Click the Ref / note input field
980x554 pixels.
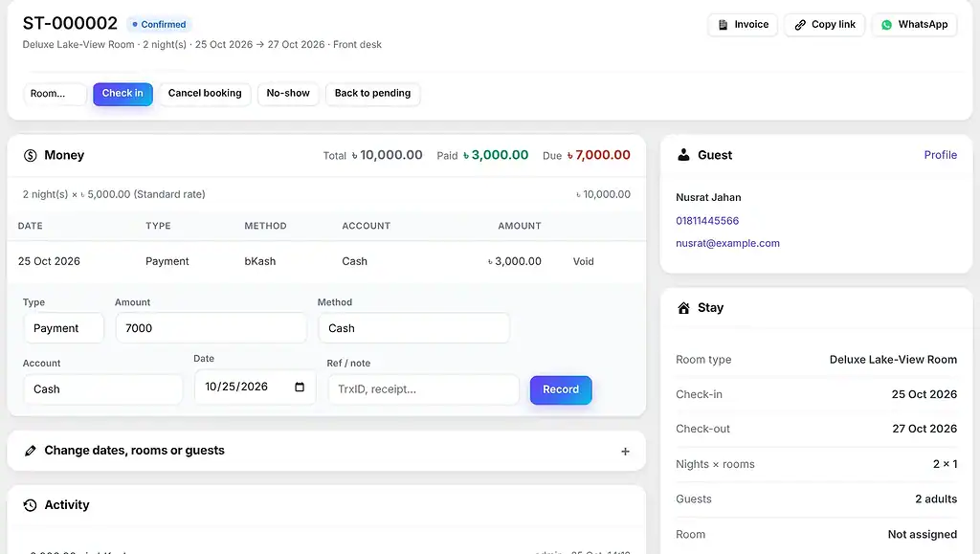[424, 389]
